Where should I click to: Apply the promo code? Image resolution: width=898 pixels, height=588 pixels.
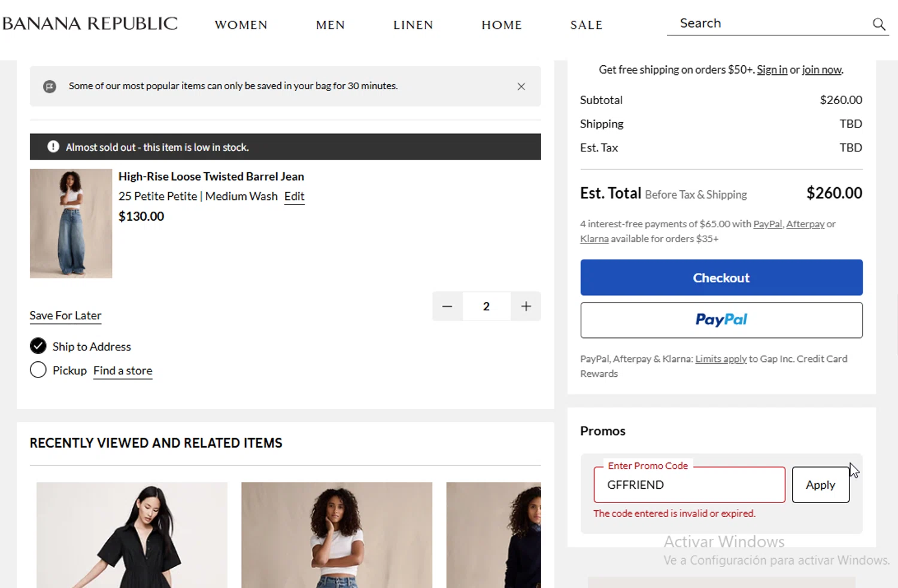pyautogui.click(x=820, y=485)
